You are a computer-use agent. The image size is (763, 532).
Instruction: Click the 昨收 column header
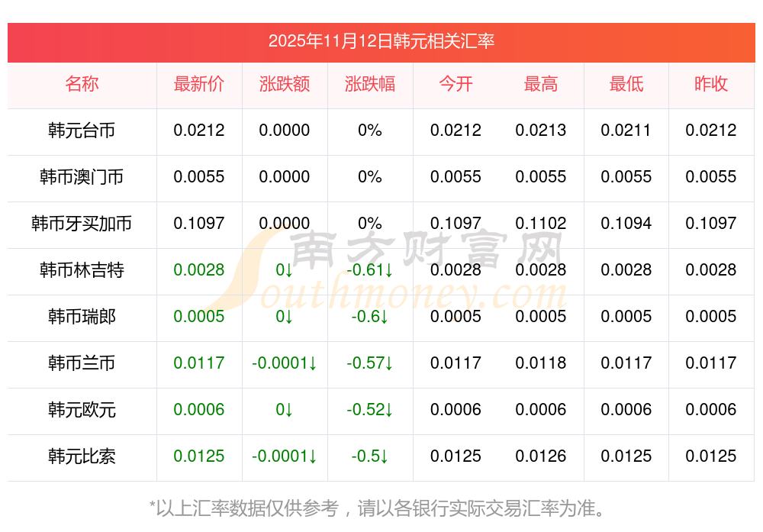tap(711, 84)
